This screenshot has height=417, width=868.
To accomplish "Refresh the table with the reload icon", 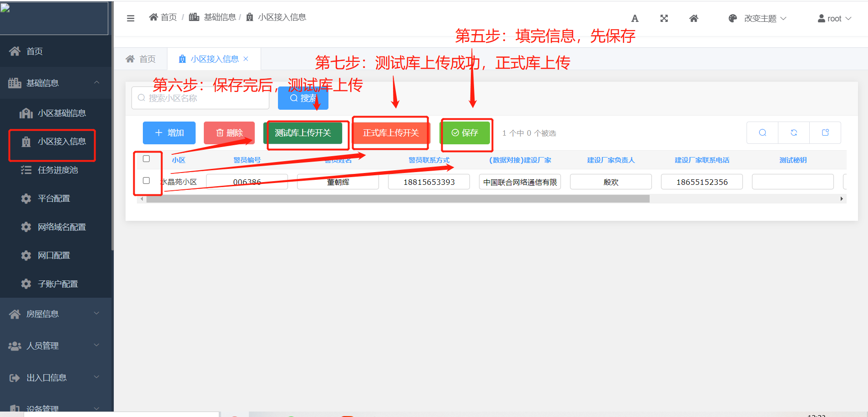I will tap(794, 132).
